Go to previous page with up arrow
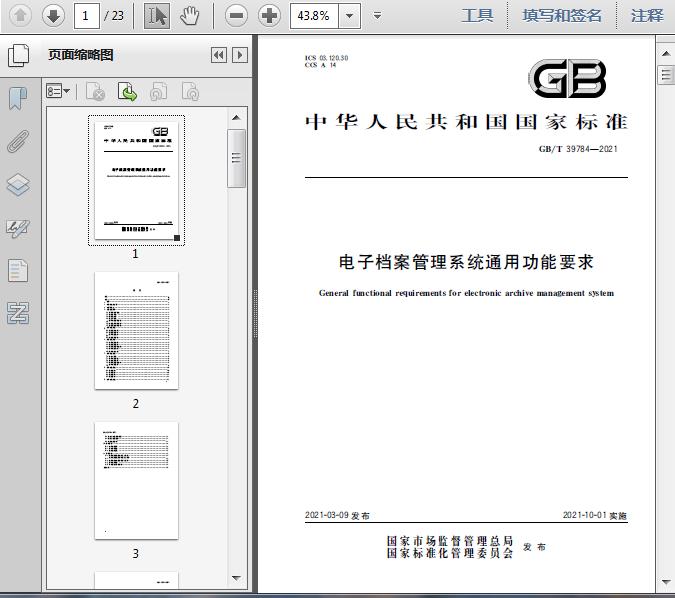This screenshot has height=598, width=675. coord(20,16)
